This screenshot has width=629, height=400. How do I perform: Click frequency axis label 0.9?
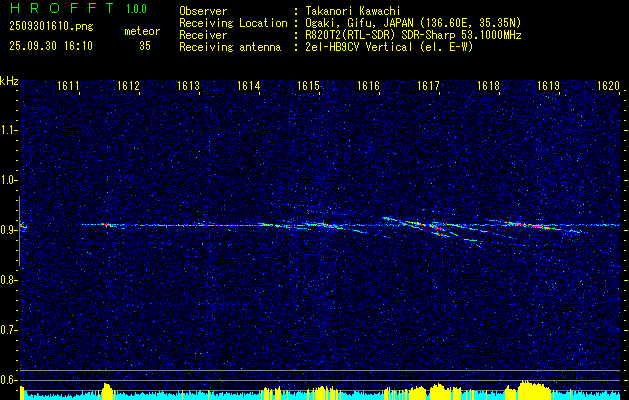click(x=8, y=230)
